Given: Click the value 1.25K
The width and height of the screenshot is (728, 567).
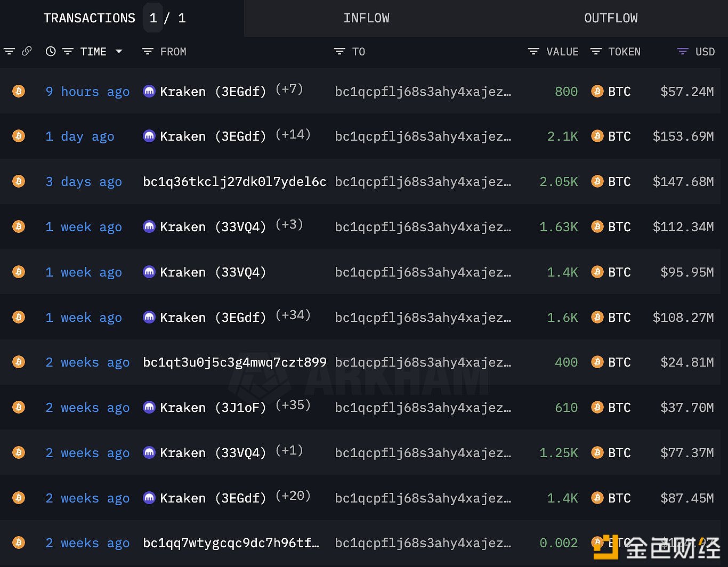Looking at the screenshot, I should 559,453.
